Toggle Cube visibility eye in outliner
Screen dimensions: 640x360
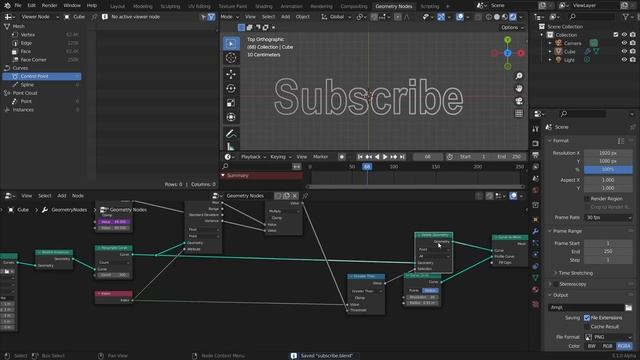coord(624,51)
